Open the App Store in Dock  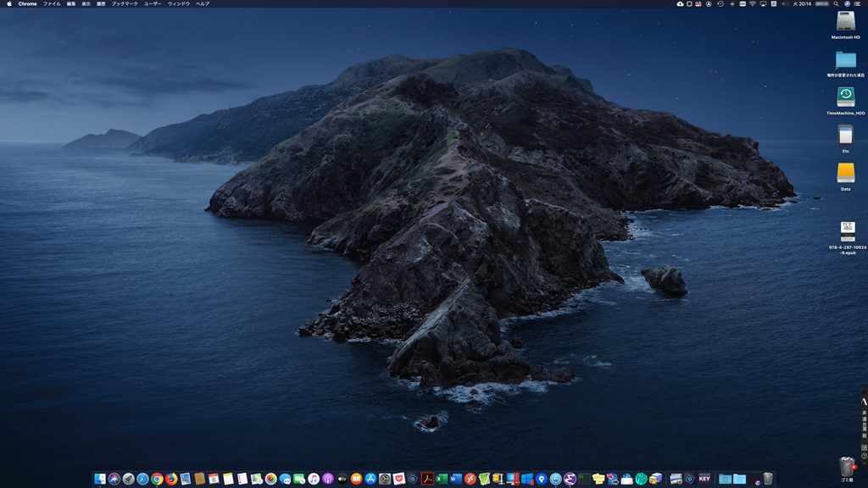coord(371,479)
